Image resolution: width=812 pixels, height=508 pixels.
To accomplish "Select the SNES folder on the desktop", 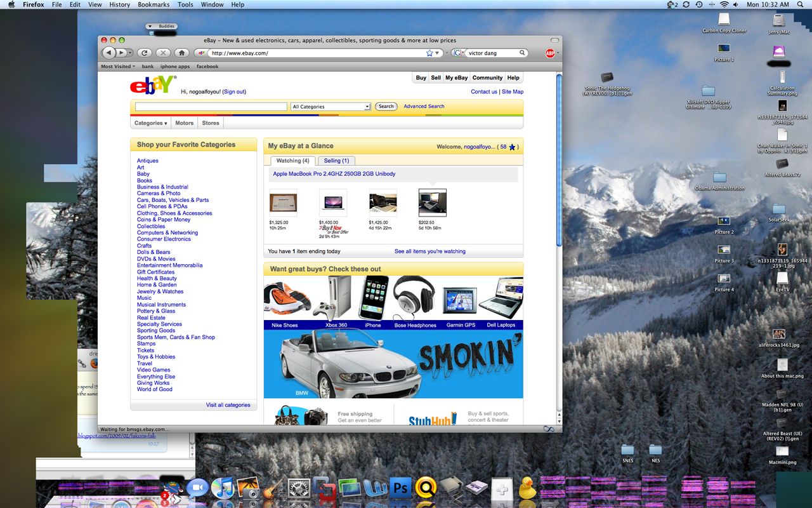I will [627, 453].
